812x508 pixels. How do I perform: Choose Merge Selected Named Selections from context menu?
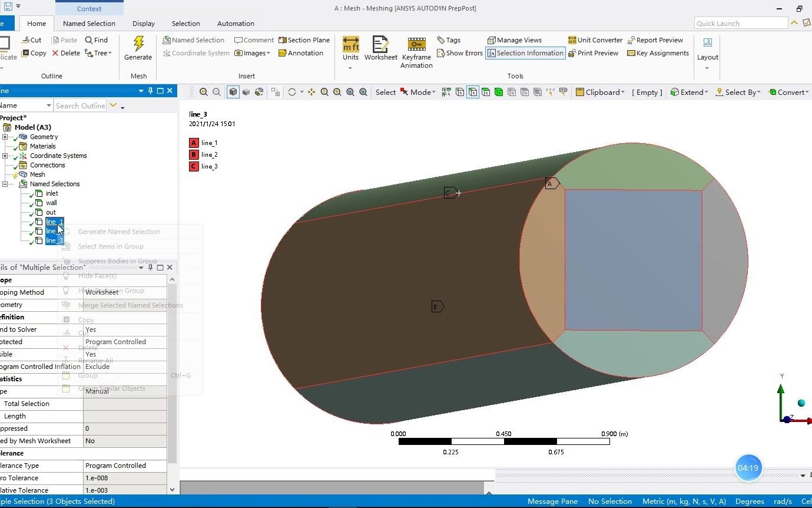coord(131,305)
